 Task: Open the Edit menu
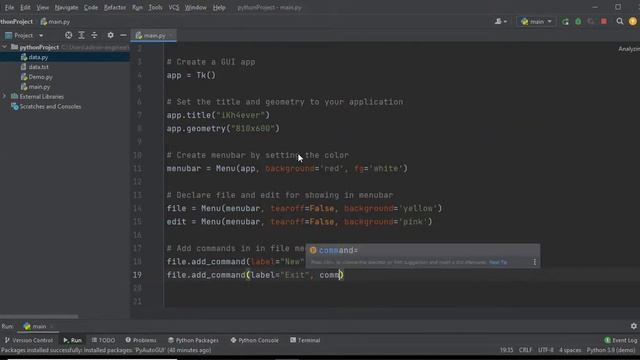coord(25,7)
